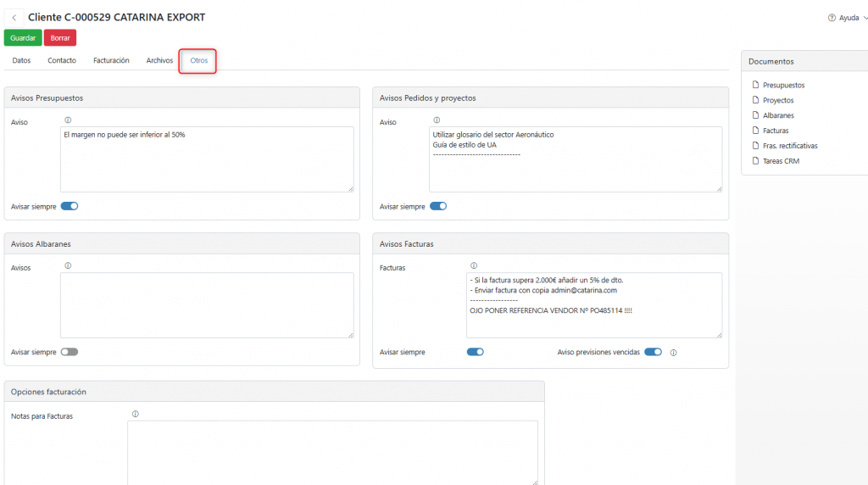Viewport: 868px width, 485px height.
Task: Click inside the Notas para Facturas text area
Action: pos(332,452)
